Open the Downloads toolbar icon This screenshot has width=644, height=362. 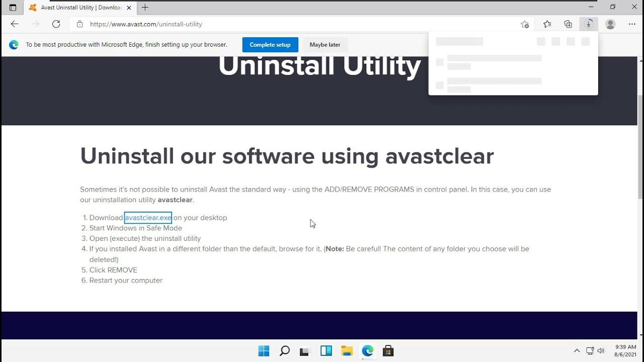click(x=588, y=24)
